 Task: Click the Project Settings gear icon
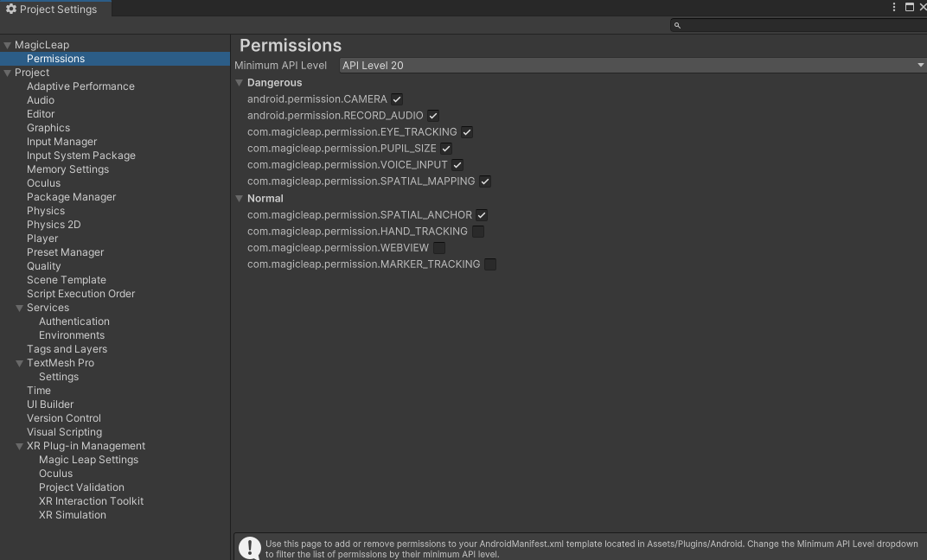11,10
